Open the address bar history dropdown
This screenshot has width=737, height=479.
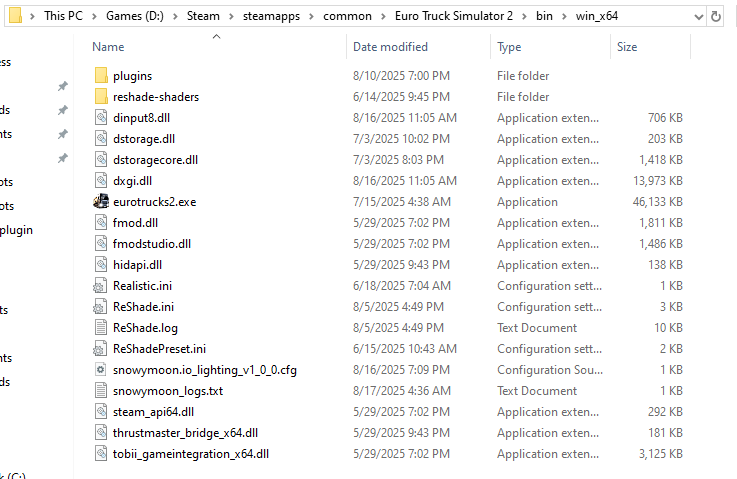tap(698, 16)
